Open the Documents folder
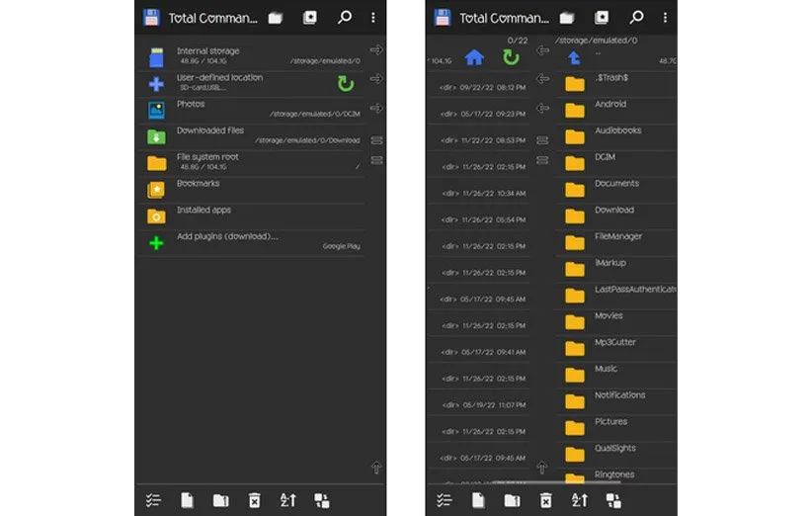Screen dimensions: 812x516 pyautogui.click(x=616, y=184)
